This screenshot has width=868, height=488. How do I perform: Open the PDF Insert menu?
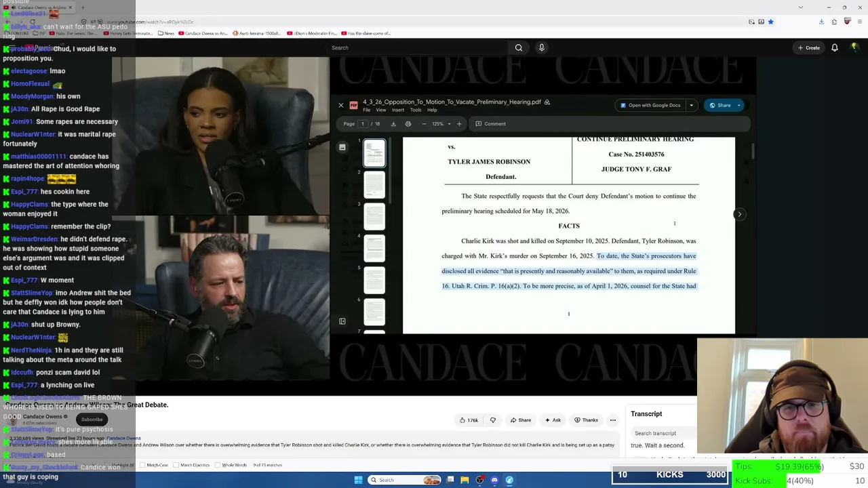pyautogui.click(x=398, y=110)
